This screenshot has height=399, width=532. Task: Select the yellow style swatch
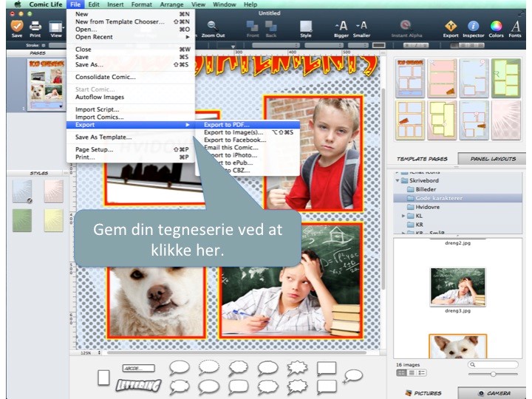(x=54, y=220)
